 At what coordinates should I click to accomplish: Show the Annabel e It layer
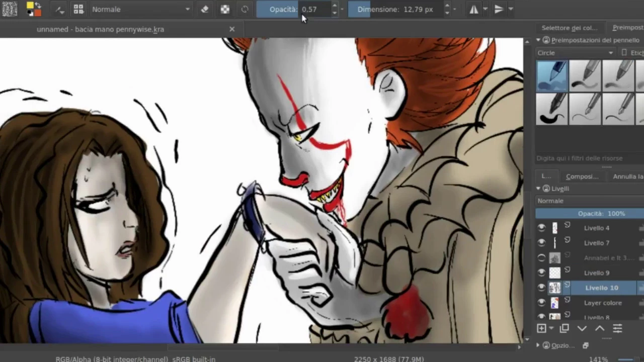coord(541,258)
